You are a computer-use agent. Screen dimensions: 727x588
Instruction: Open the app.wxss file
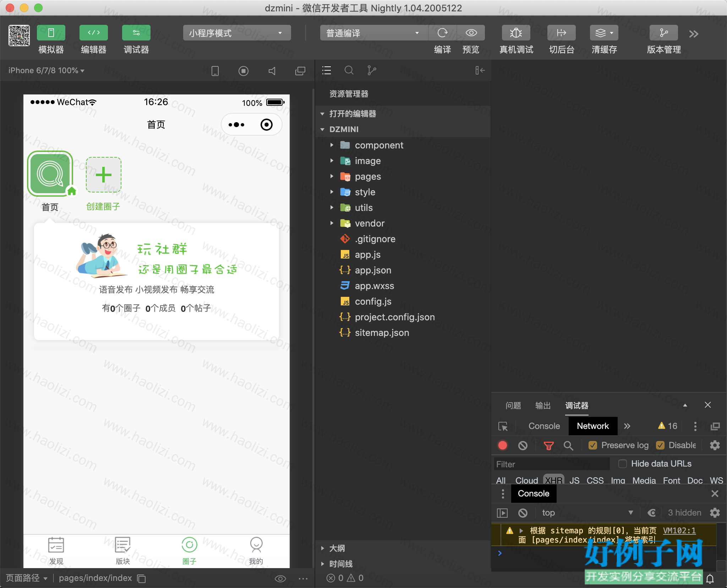pos(403,286)
